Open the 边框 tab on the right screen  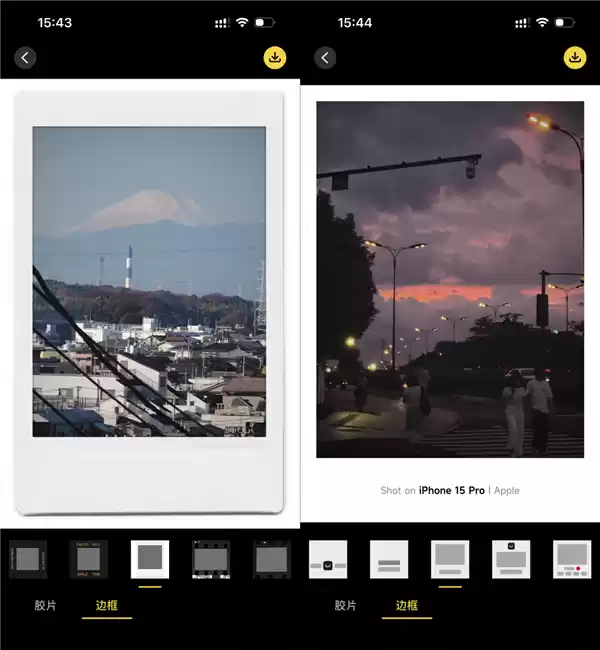[406, 606]
